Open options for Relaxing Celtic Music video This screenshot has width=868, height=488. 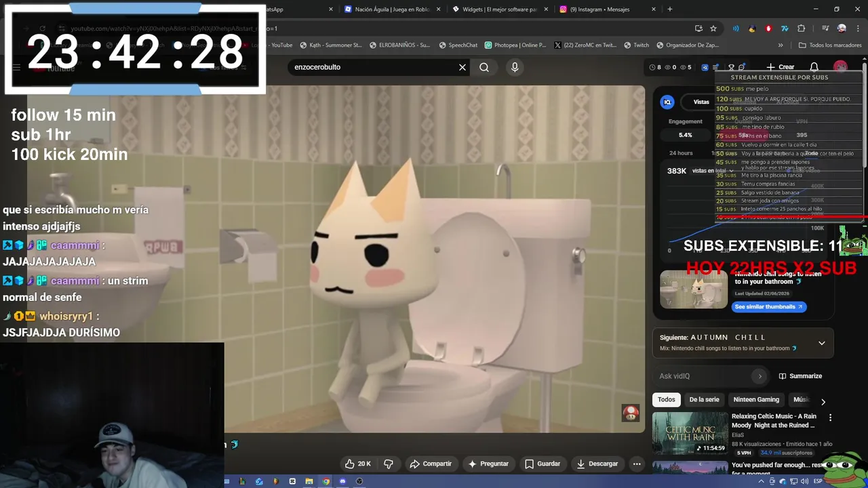[830, 418]
